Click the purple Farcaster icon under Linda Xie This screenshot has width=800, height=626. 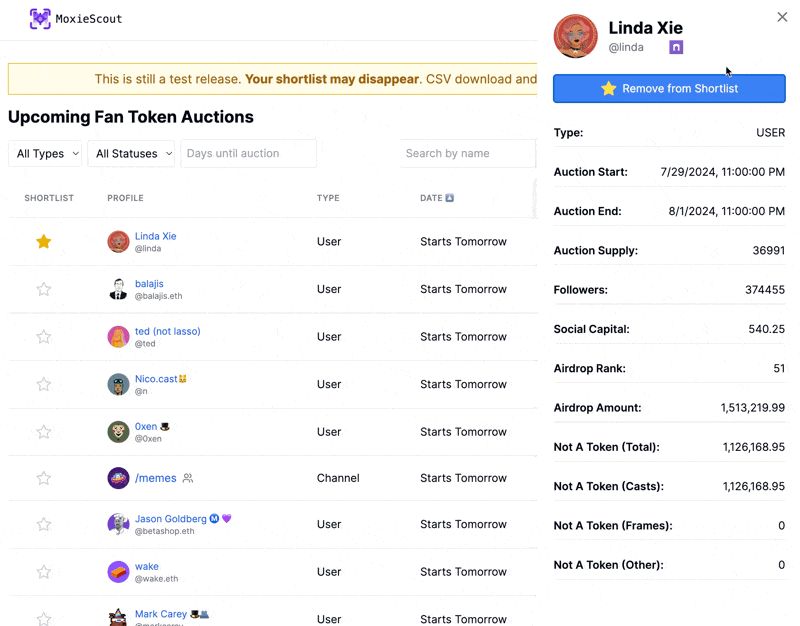tap(676, 47)
